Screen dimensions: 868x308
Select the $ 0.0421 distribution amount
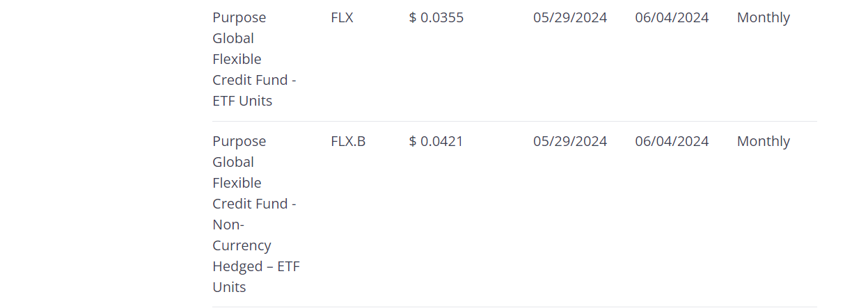(436, 141)
